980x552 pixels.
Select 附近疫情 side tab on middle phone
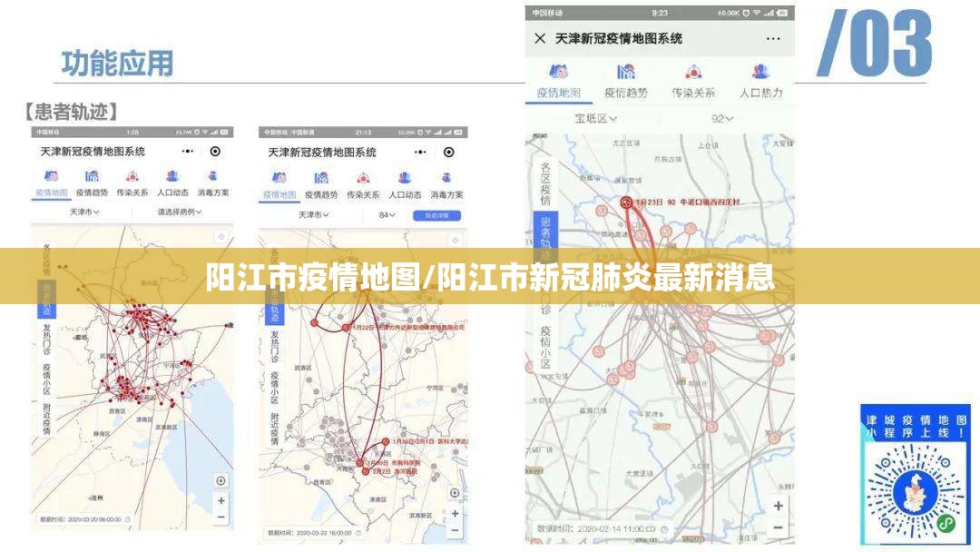click(274, 429)
